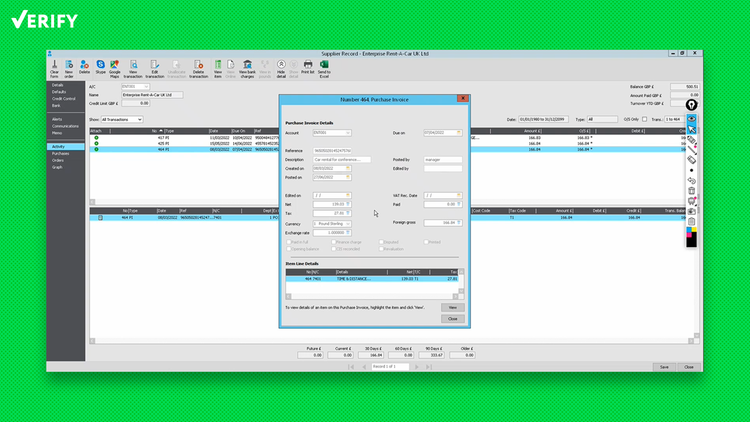Viewport: 750px width, 422px height.
Task: Open the Bank sidebar section
Action: tap(56, 105)
